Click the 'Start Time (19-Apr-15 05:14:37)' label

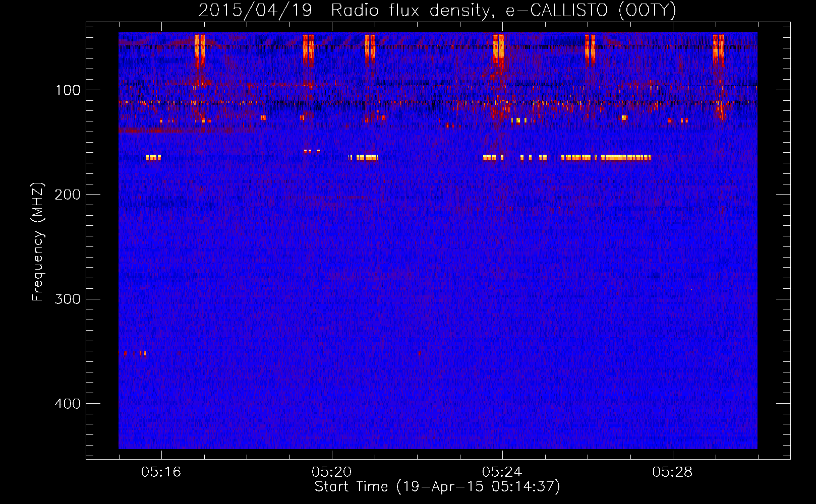click(x=437, y=487)
